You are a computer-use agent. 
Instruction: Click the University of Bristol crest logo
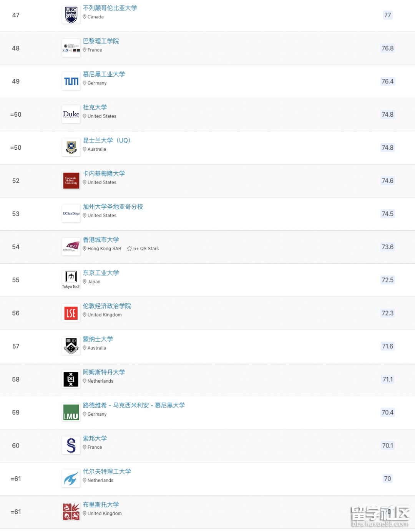coord(71,512)
